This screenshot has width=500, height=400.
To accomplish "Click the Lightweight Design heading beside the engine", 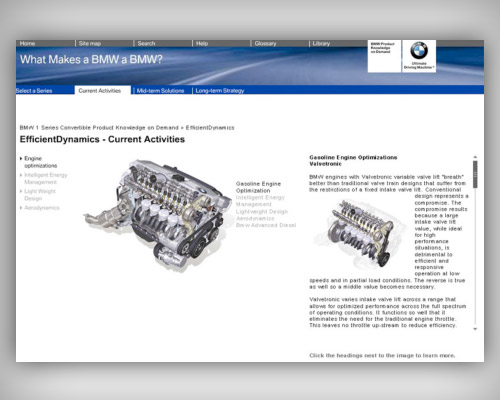I will [262, 212].
